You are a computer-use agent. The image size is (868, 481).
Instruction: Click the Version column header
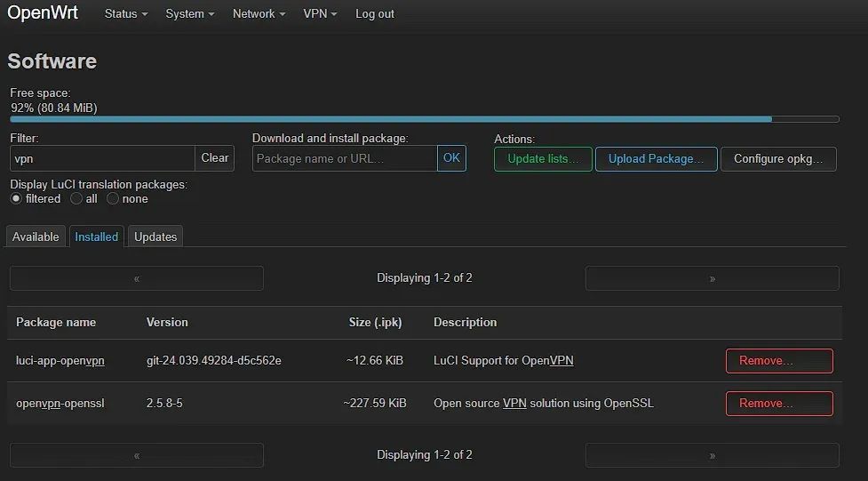tap(167, 323)
